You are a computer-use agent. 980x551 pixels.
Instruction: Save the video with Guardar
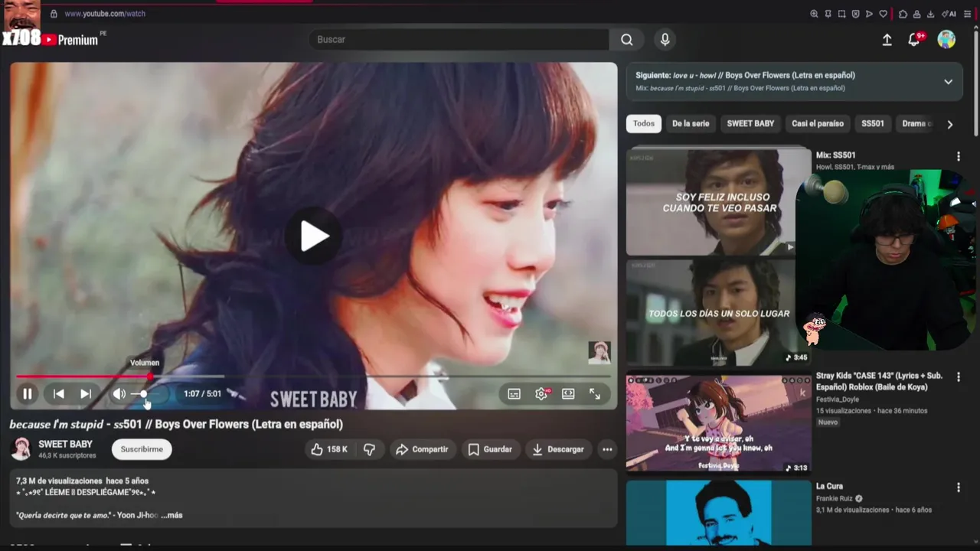click(x=490, y=449)
